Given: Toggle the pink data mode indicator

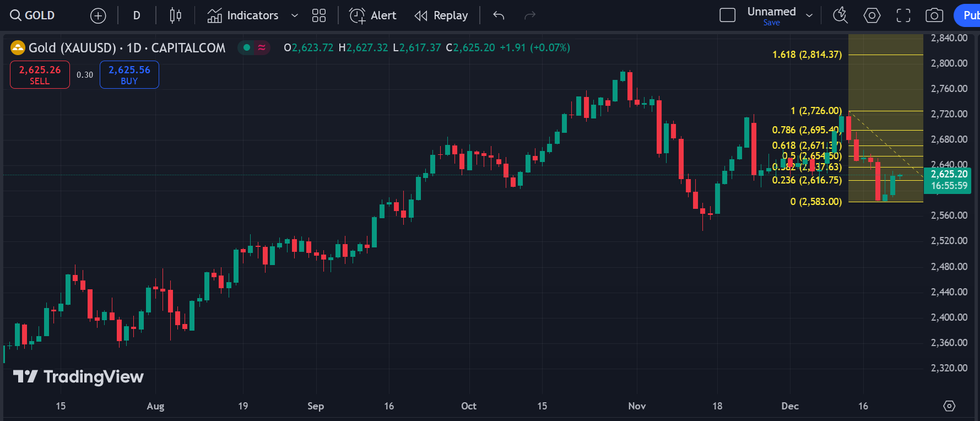Looking at the screenshot, I should (x=262, y=48).
